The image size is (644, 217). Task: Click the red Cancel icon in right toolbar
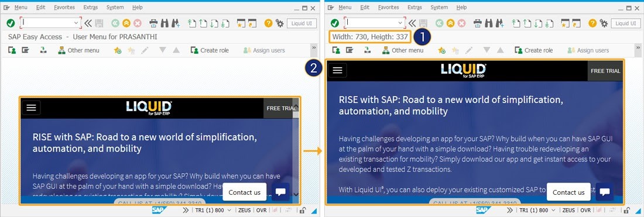pos(461,23)
